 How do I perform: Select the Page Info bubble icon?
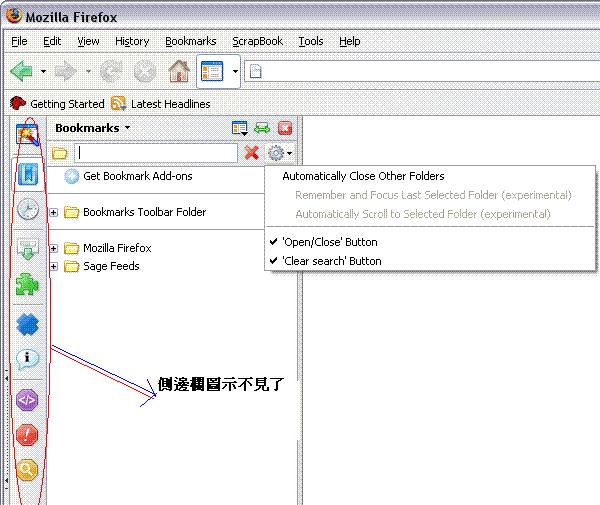(x=28, y=358)
